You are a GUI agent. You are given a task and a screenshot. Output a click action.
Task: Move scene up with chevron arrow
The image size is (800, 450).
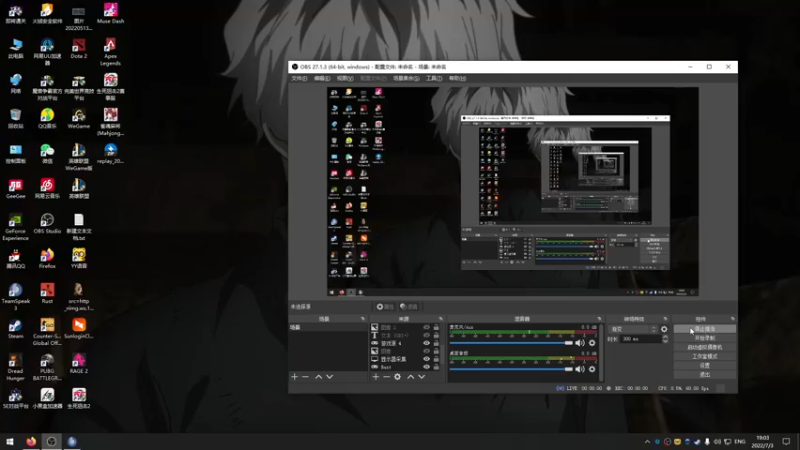click(318, 377)
